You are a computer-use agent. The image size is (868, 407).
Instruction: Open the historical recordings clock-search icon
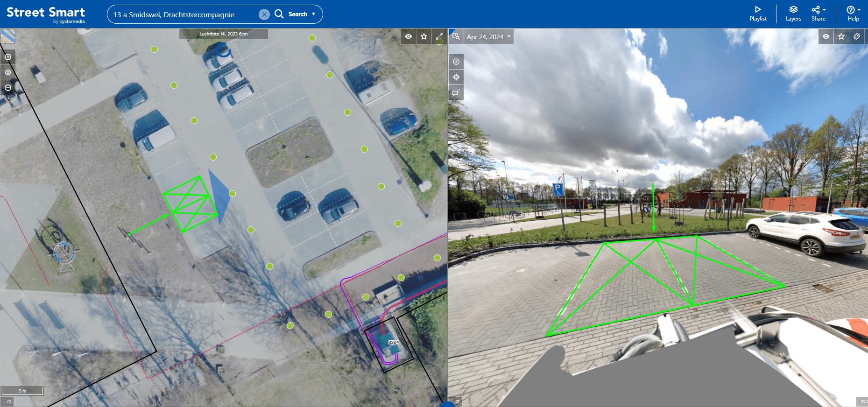[456, 36]
